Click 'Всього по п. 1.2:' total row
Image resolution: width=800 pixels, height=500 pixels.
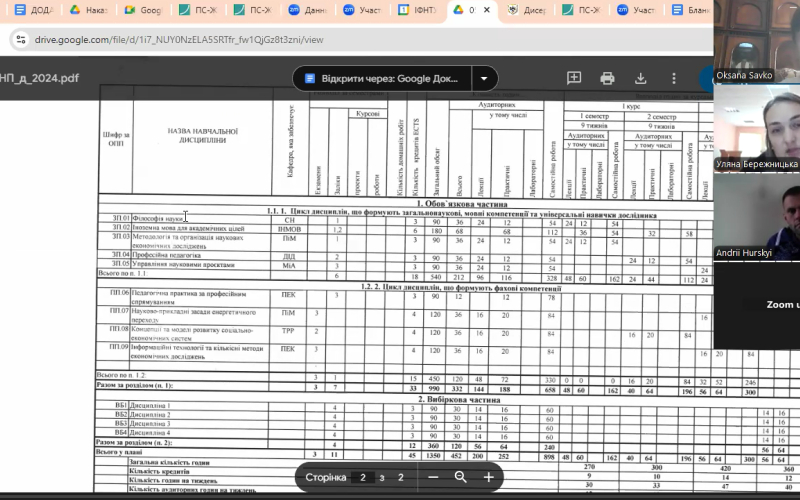point(121,375)
